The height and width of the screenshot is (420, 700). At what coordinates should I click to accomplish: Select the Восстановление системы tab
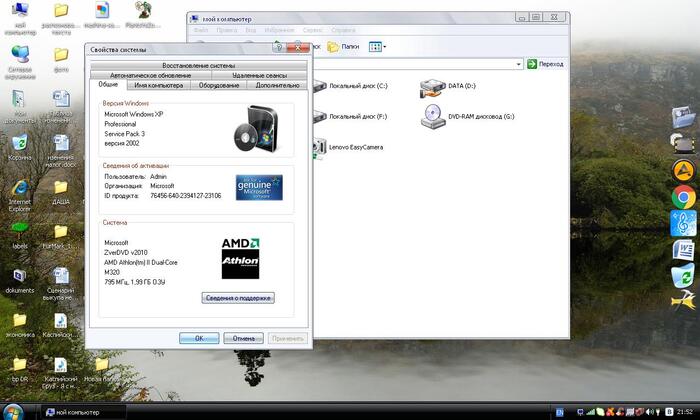200,66
